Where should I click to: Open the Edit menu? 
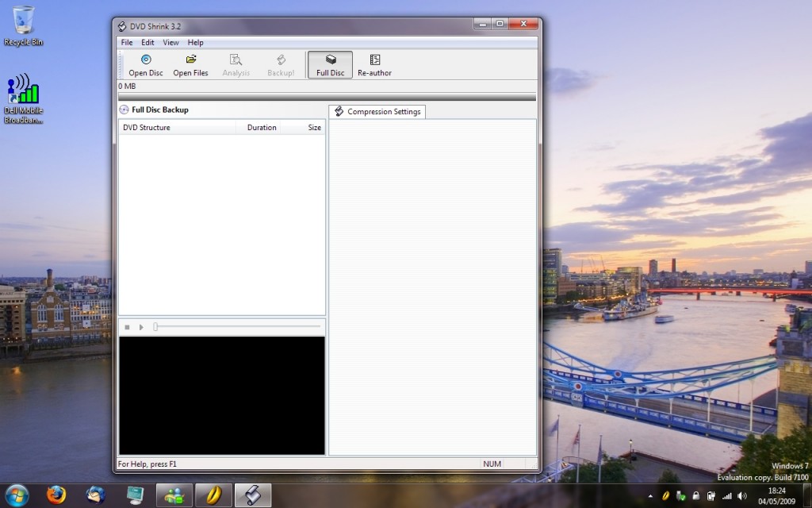[x=147, y=43]
